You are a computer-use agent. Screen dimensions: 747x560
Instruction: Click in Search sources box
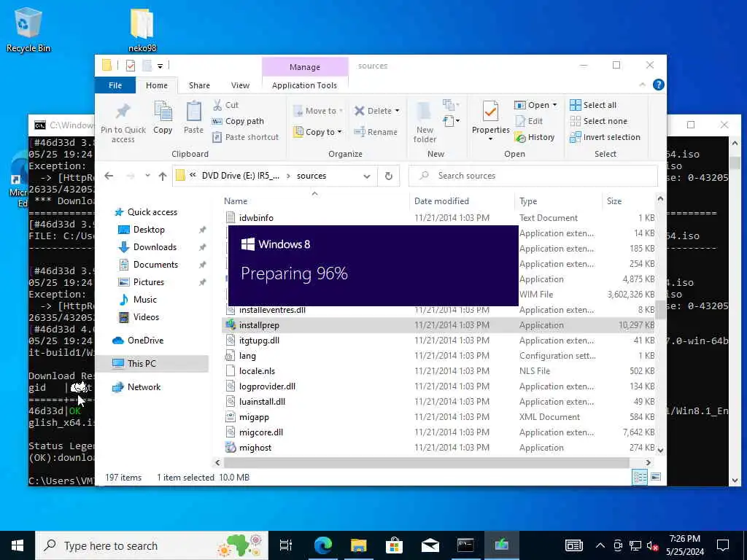click(x=533, y=176)
